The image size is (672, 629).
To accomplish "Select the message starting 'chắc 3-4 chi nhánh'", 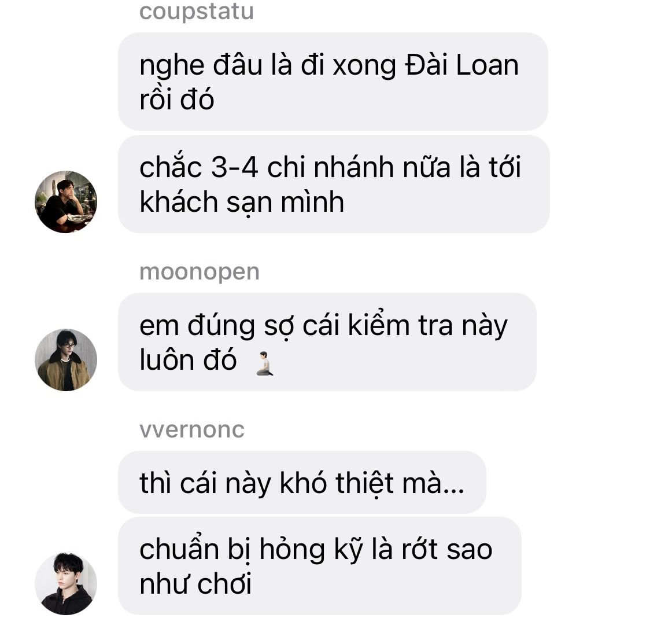I will point(334,184).
